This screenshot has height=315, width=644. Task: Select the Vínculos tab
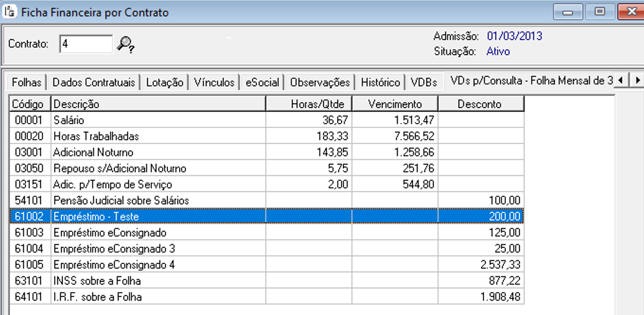[x=214, y=82]
